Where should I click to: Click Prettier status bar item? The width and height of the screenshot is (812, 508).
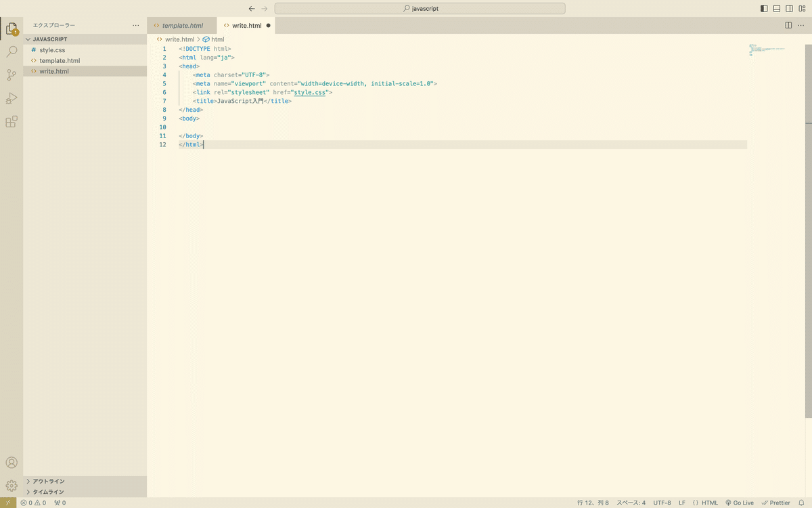click(x=775, y=503)
